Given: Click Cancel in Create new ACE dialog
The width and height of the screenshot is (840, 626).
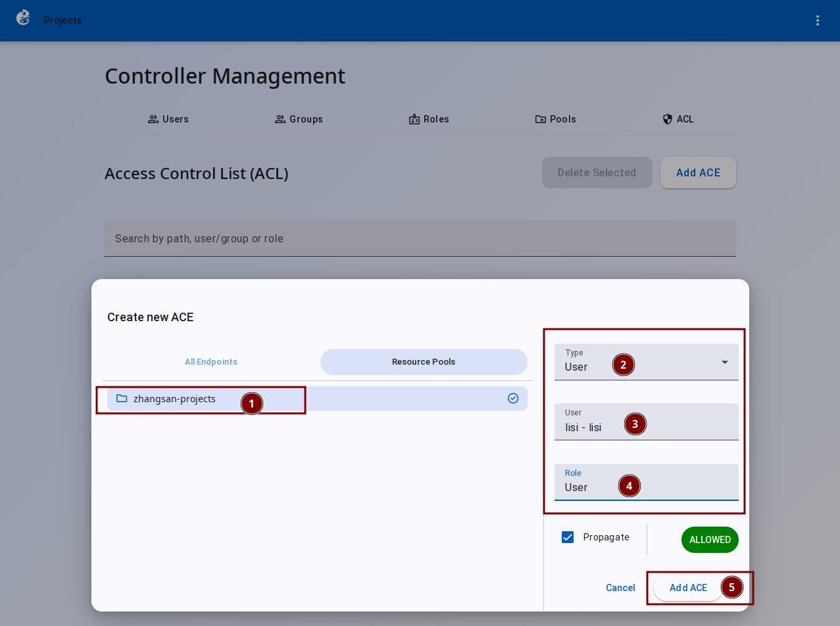Looking at the screenshot, I should point(620,588).
